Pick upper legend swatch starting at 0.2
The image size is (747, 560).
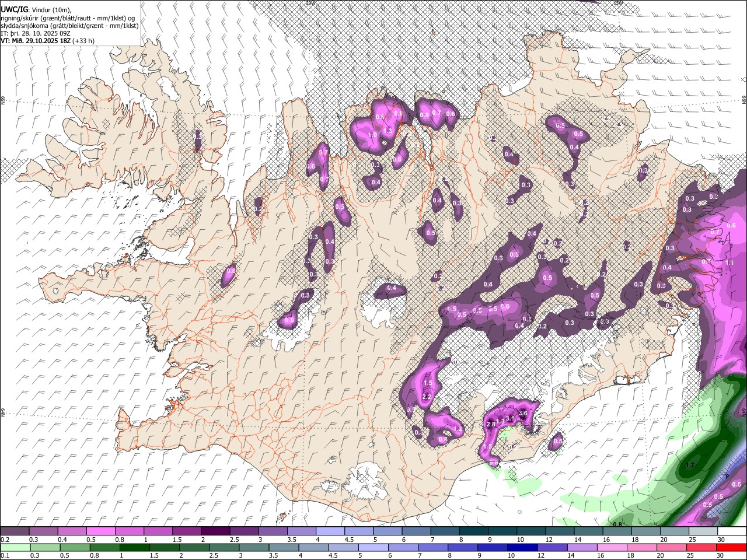[x=15, y=531]
